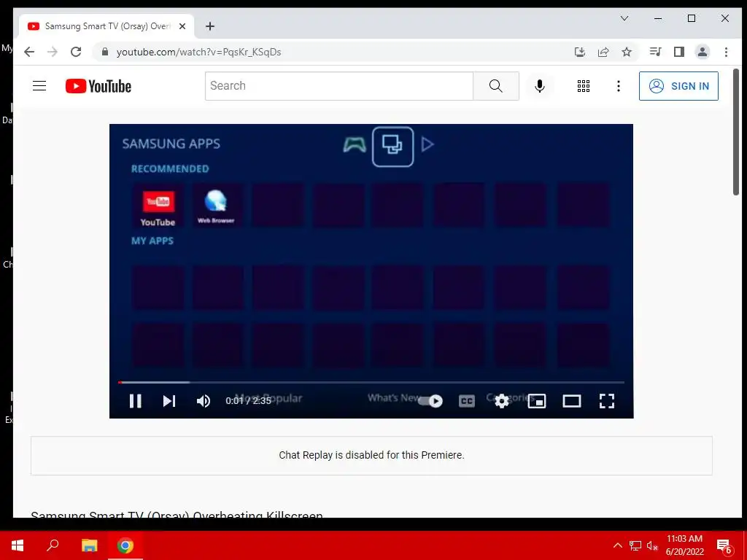Click the magnifier search button
Viewport: 747px width, 560px height.
pyautogui.click(x=496, y=86)
